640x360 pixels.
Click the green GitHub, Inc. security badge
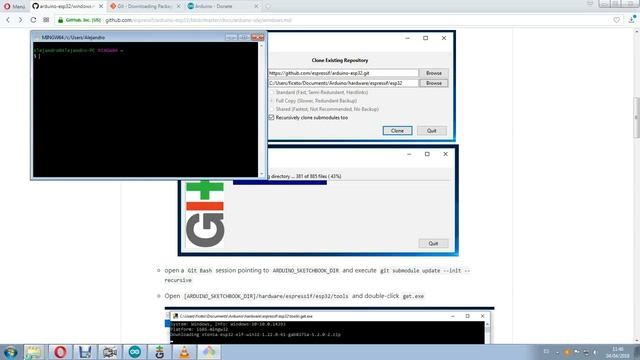(x=79, y=20)
